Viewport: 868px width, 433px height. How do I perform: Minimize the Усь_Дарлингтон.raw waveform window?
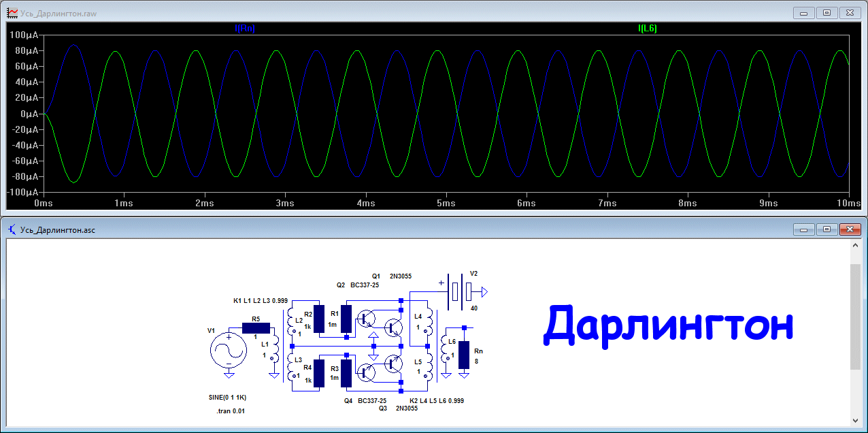(804, 12)
